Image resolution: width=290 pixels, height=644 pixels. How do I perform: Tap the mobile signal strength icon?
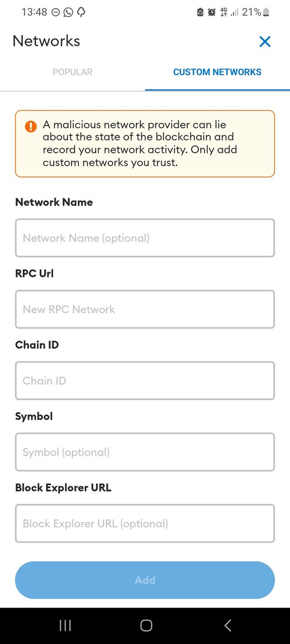235,12
